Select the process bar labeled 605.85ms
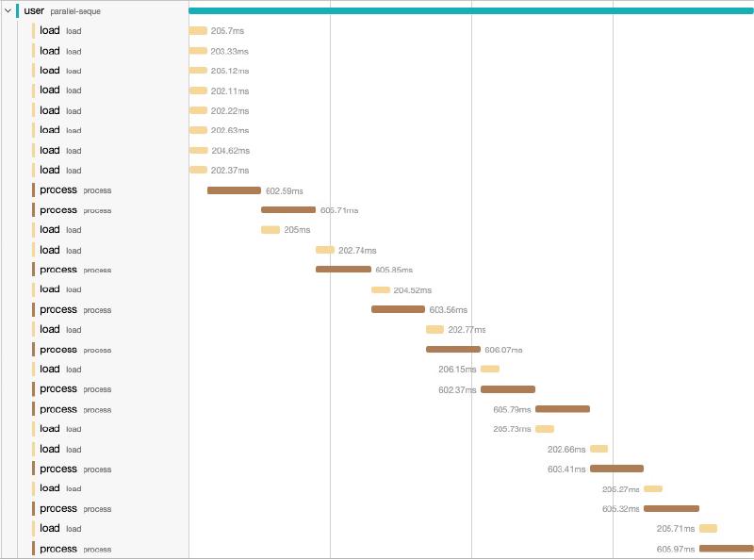Viewport: 754px width, 560px height. (x=343, y=270)
